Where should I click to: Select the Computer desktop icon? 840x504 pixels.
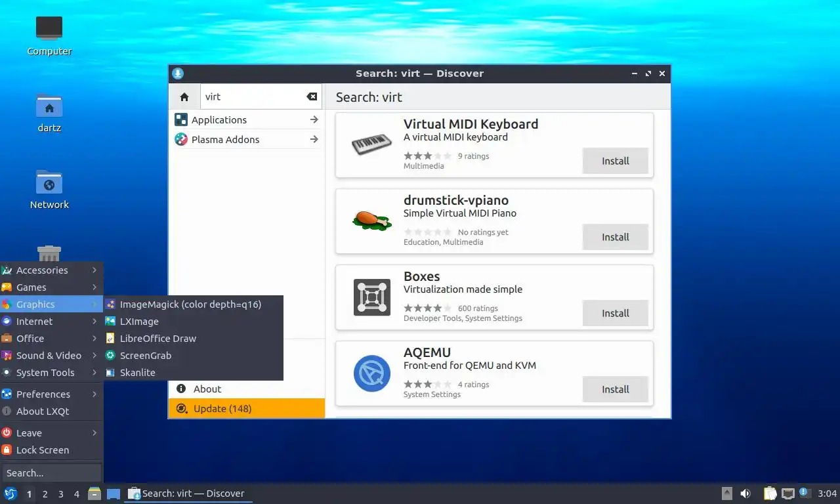click(49, 35)
